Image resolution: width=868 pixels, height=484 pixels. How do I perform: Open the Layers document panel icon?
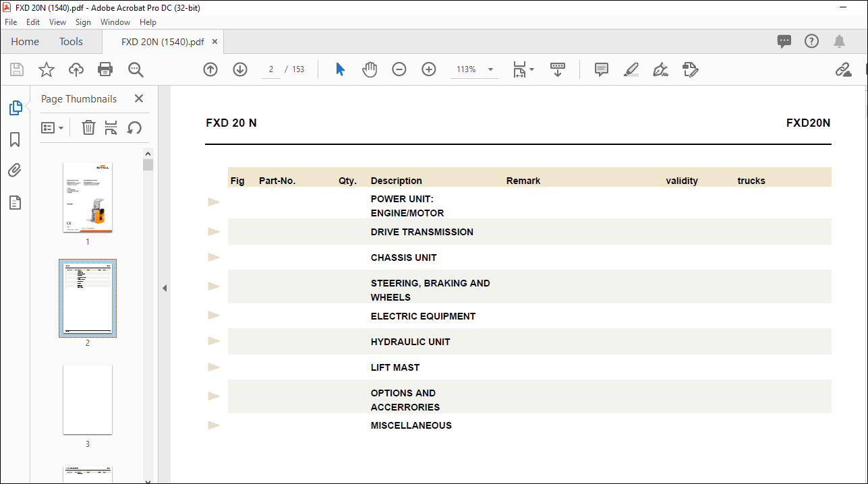(15, 202)
